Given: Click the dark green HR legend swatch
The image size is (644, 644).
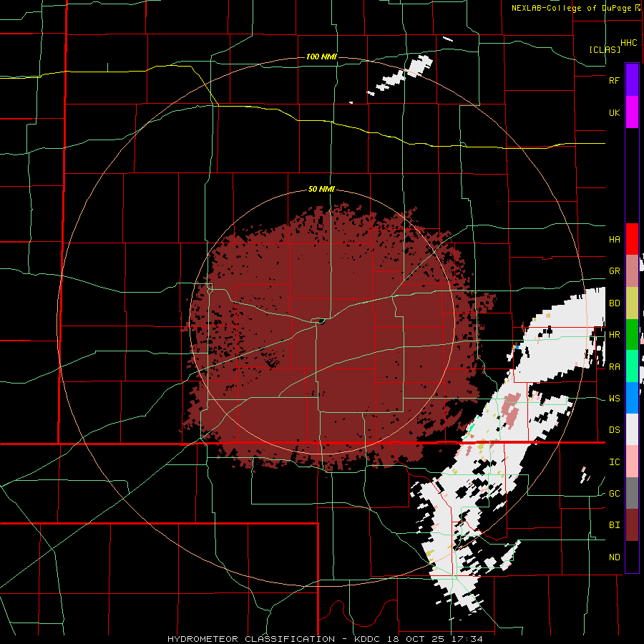Looking at the screenshot, I should [x=632, y=335].
